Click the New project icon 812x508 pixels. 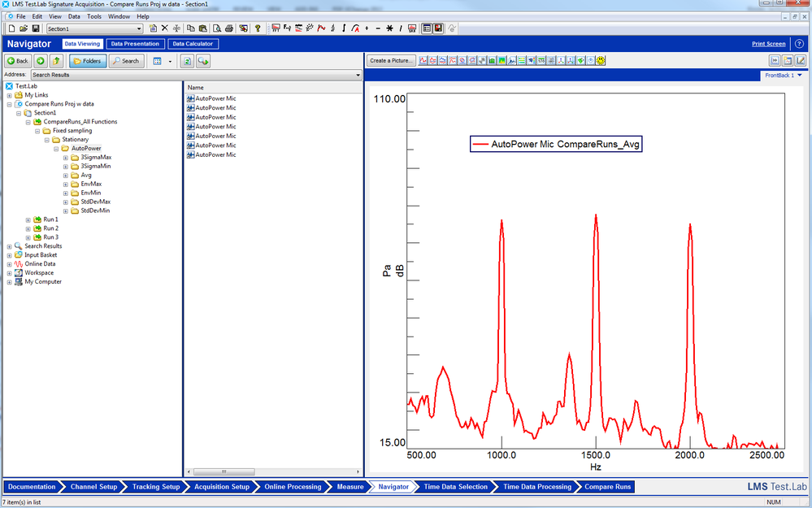click(x=11, y=28)
